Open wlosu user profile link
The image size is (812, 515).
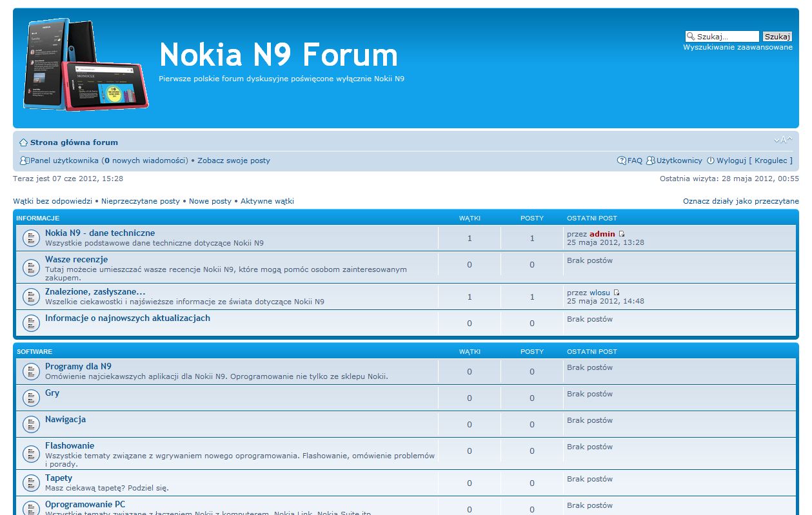(x=600, y=293)
